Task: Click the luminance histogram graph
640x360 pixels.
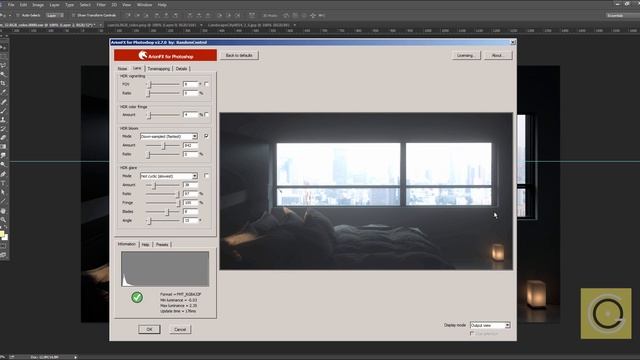Action: (165, 269)
